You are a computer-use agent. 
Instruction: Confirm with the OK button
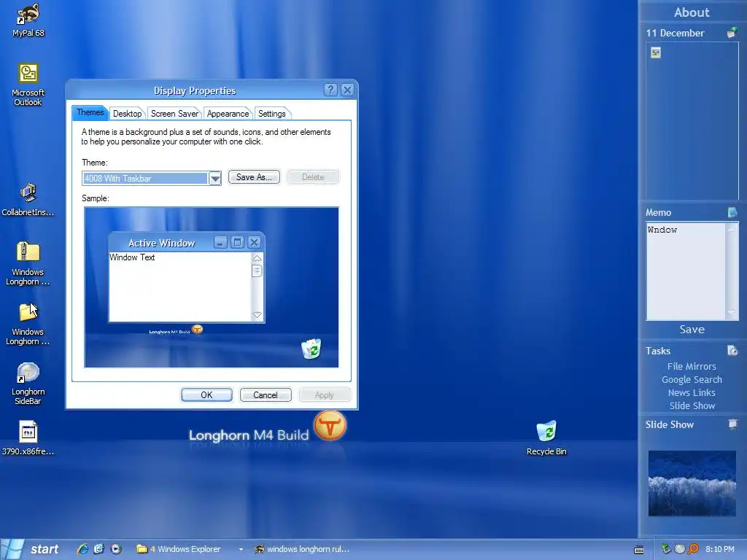(x=206, y=394)
